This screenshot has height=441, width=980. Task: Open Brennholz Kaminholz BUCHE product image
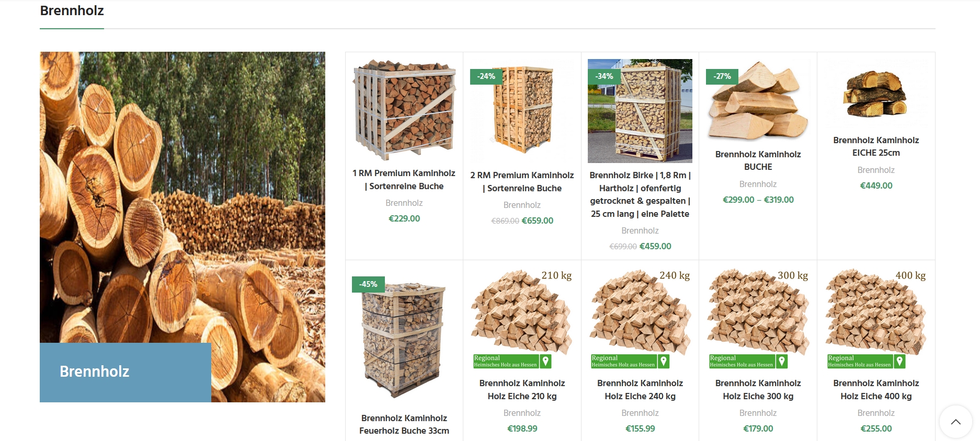[x=758, y=100]
